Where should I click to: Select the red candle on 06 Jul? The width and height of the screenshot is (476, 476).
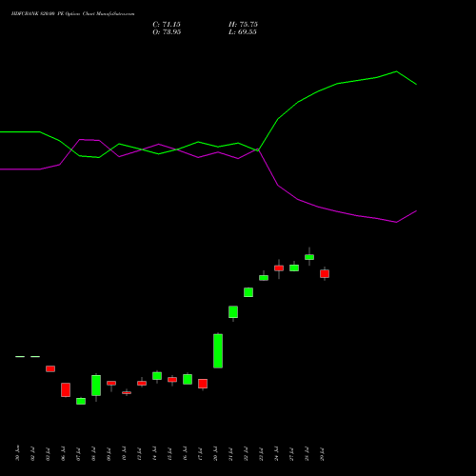[x=66, y=389]
